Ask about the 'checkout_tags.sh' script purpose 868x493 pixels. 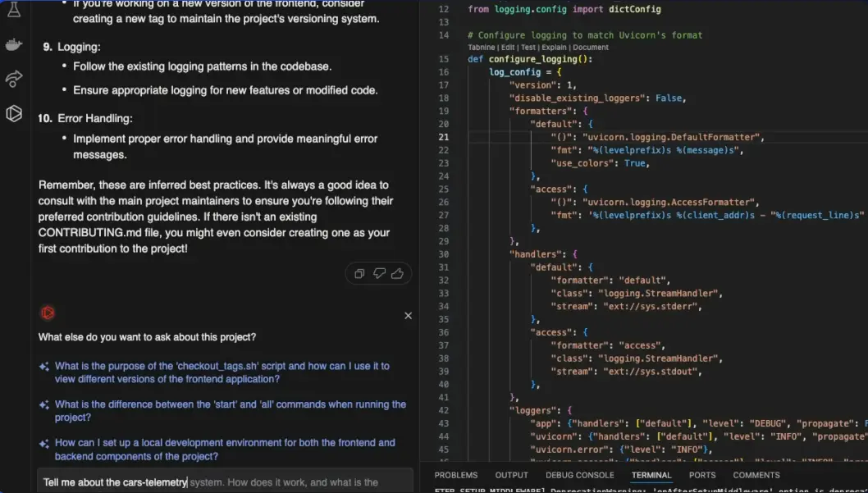pyautogui.click(x=222, y=372)
